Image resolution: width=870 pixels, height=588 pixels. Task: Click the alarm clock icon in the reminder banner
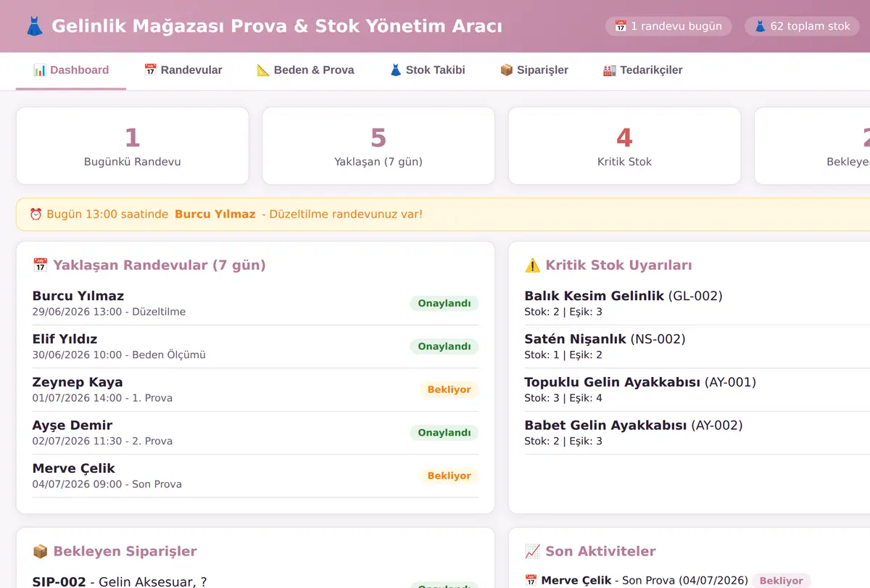click(x=36, y=214)
